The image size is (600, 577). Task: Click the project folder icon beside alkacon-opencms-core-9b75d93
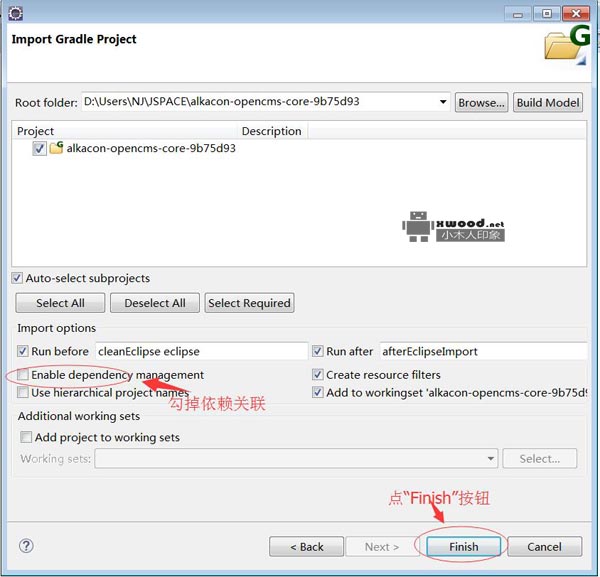pos(56,147)
